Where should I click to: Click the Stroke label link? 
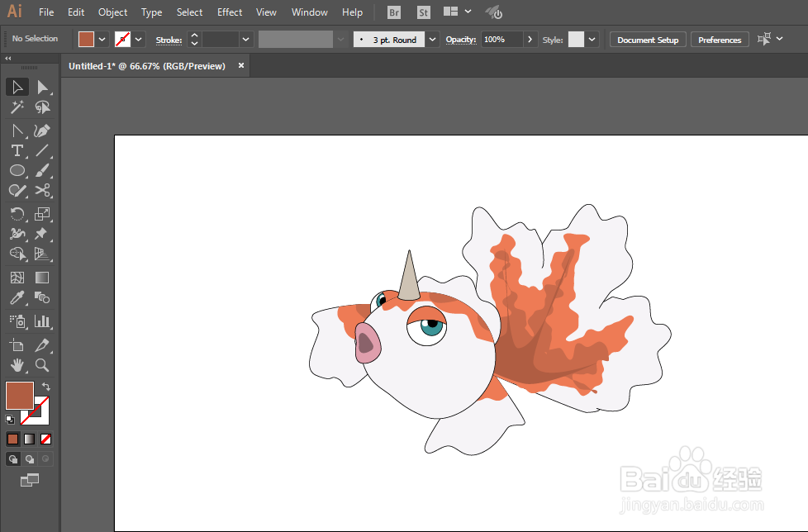[x=169, y=40]
